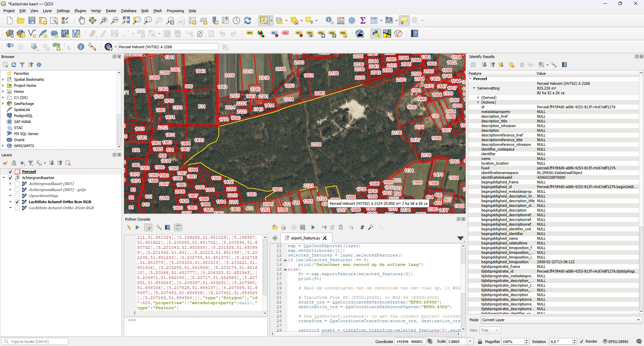This screenshot has height=346, width=644.
Task: Click the Save Project icon
Action: [x=32, y=21]
